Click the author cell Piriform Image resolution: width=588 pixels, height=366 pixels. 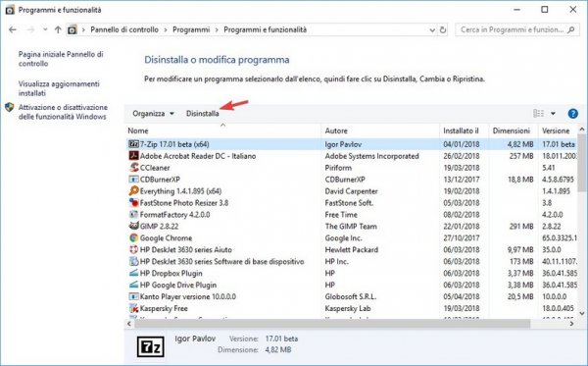[x=338, y=168]
